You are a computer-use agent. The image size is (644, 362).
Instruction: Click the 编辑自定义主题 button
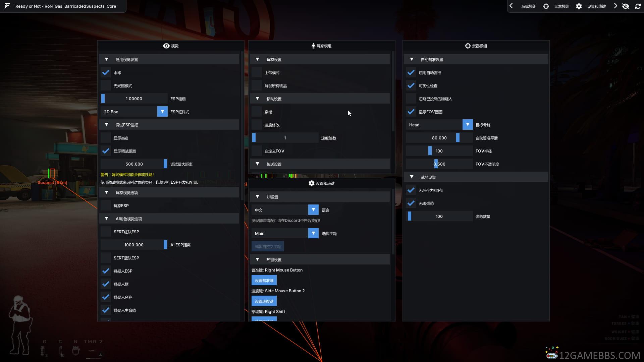[x=268, y=246]
